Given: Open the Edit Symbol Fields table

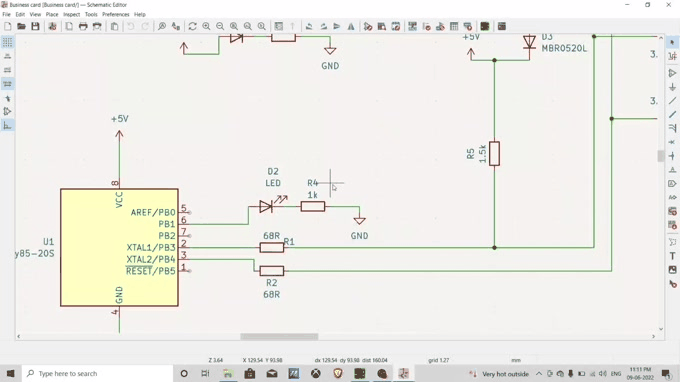Looking at the screenshot, I should coord(454,26).
